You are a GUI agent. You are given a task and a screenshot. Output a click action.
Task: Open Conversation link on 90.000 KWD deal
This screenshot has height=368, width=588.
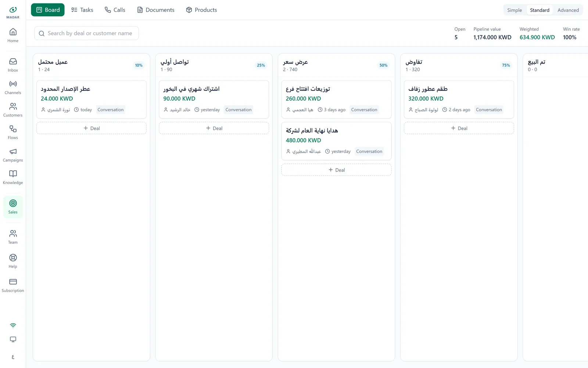click(239, 110)
